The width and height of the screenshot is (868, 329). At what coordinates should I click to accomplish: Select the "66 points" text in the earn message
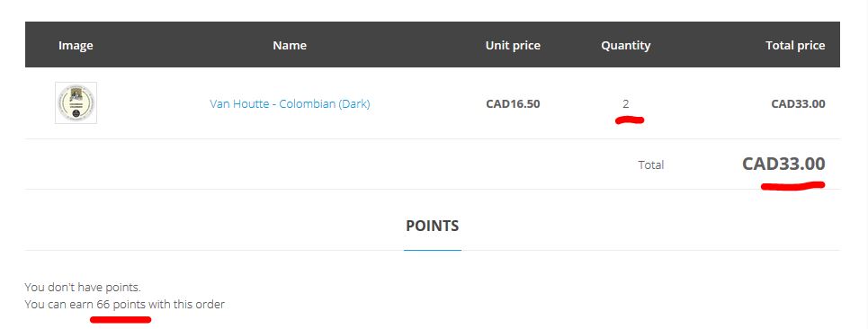click(x=121, y=304)
